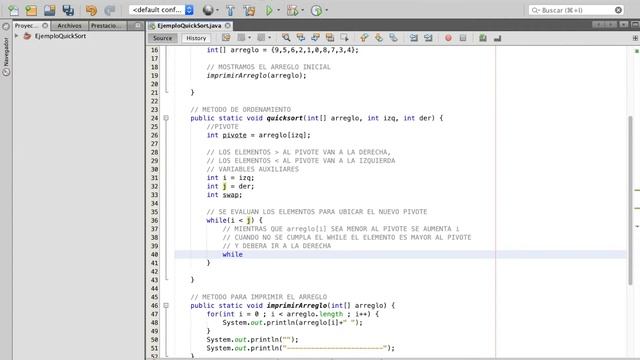Switch to the History view
This screenshot has width=640, height=360.
196,38
